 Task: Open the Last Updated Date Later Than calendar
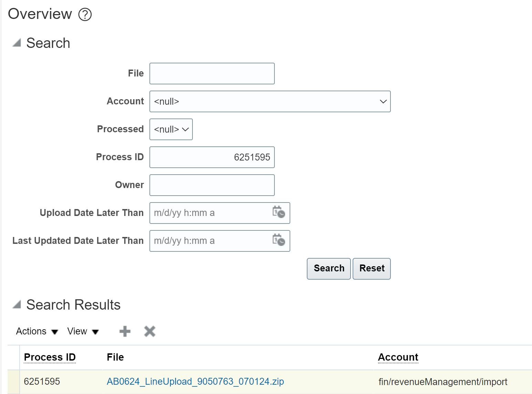coord(279,241)
